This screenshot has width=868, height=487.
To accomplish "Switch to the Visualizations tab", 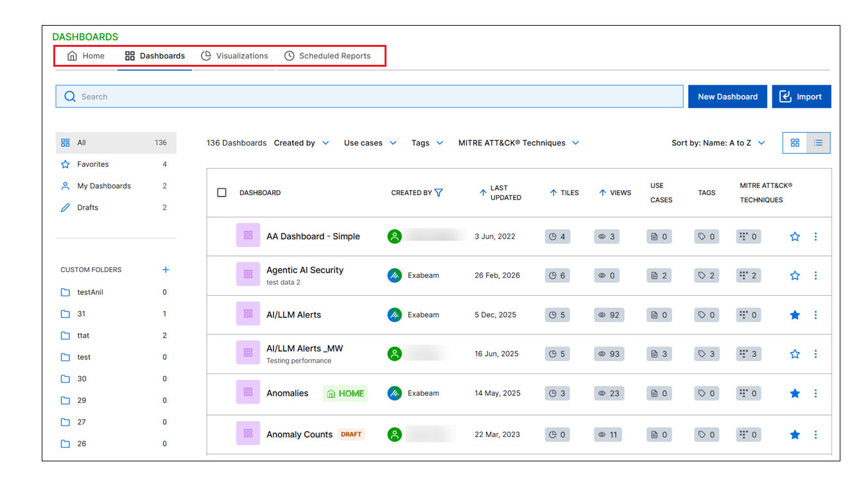I will coord(234,56).
